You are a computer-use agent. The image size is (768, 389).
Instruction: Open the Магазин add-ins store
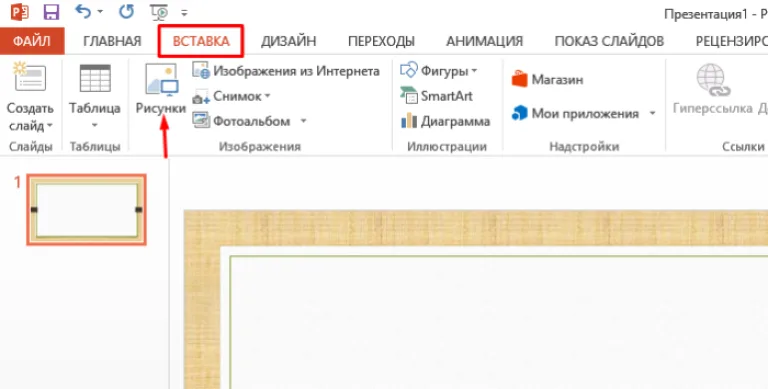tap(557, 79)
